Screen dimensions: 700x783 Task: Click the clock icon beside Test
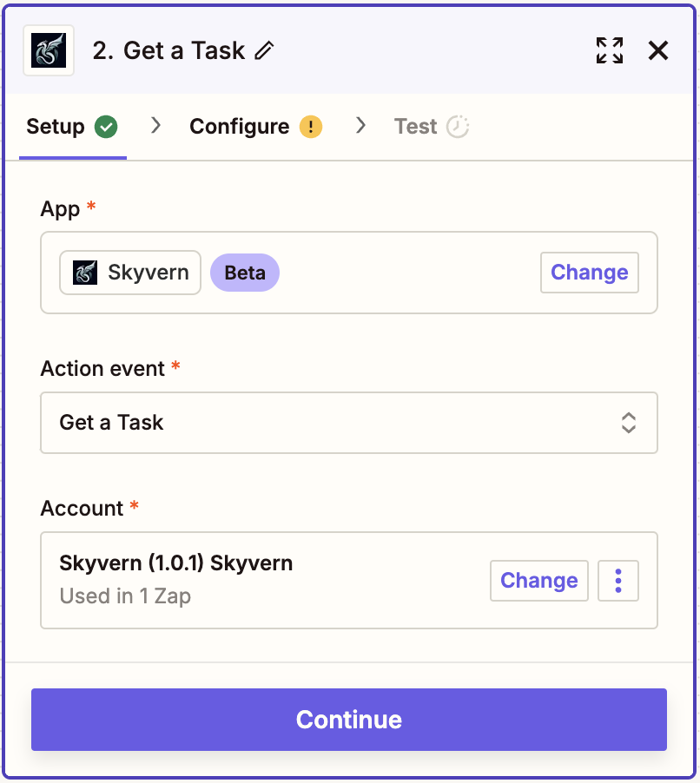pos(458,127)
